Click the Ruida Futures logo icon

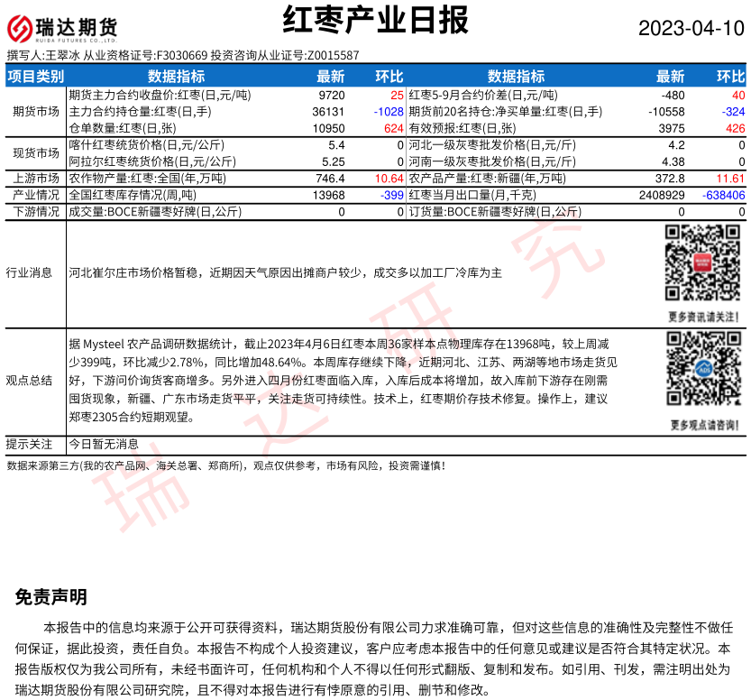(x=63, y=28)
